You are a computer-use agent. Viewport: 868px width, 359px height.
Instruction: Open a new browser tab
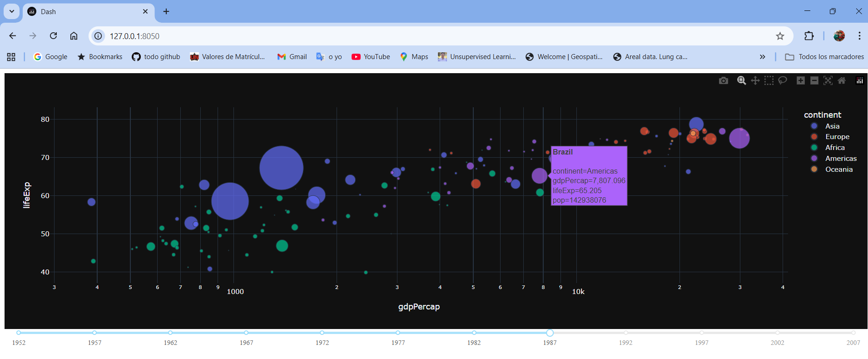(166, 11)
